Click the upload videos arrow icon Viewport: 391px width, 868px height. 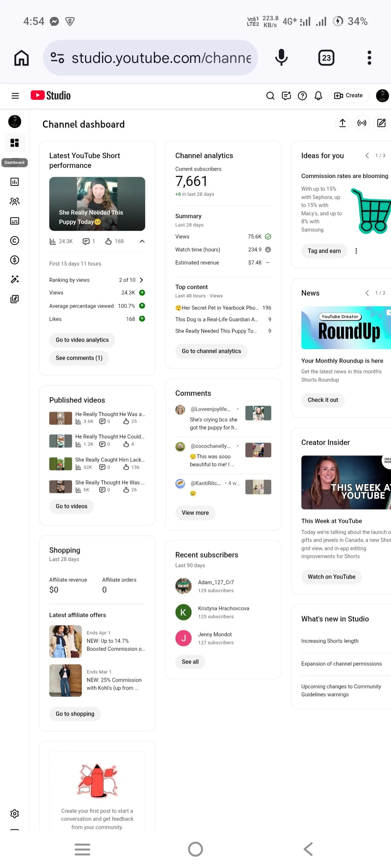click(x=342, y=123)
